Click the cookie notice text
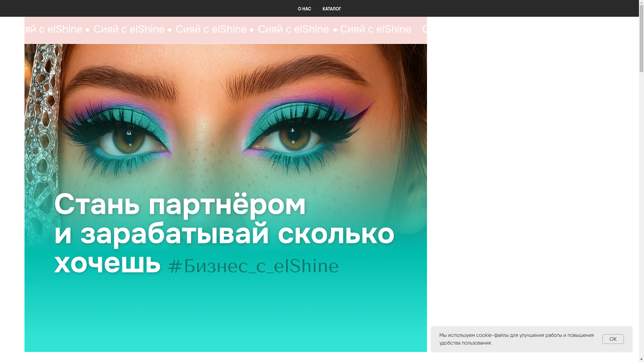The width and height of the screenshot is (644, 362). point(517,339)
